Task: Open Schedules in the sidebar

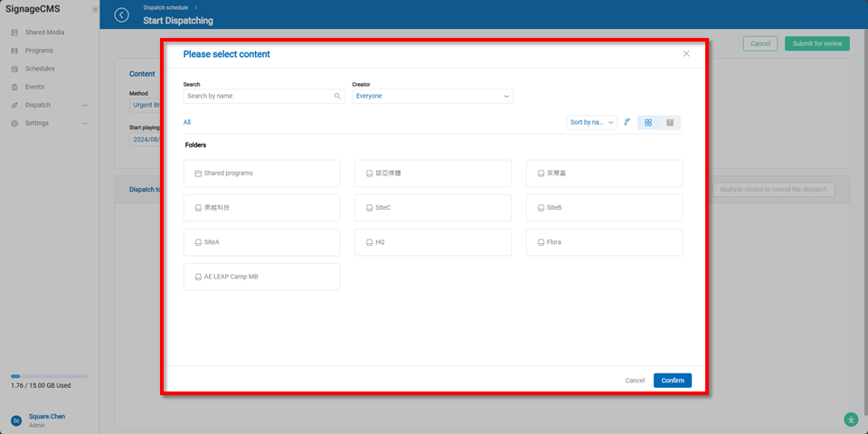Action: pyautogui.click(x=40, y=69)
